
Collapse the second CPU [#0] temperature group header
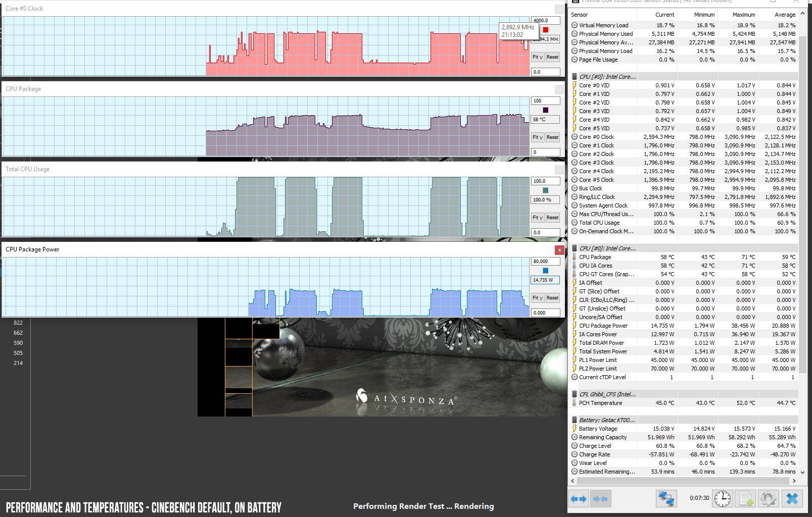click(683, 248)
